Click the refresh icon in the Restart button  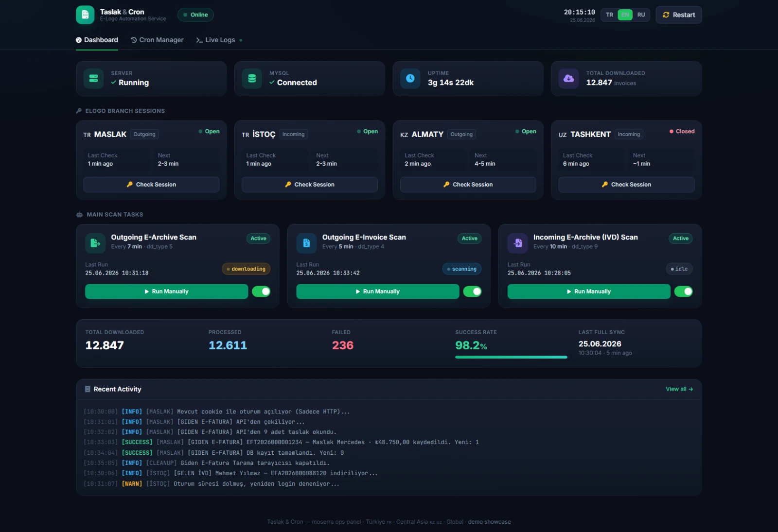(x=666, y=15)
